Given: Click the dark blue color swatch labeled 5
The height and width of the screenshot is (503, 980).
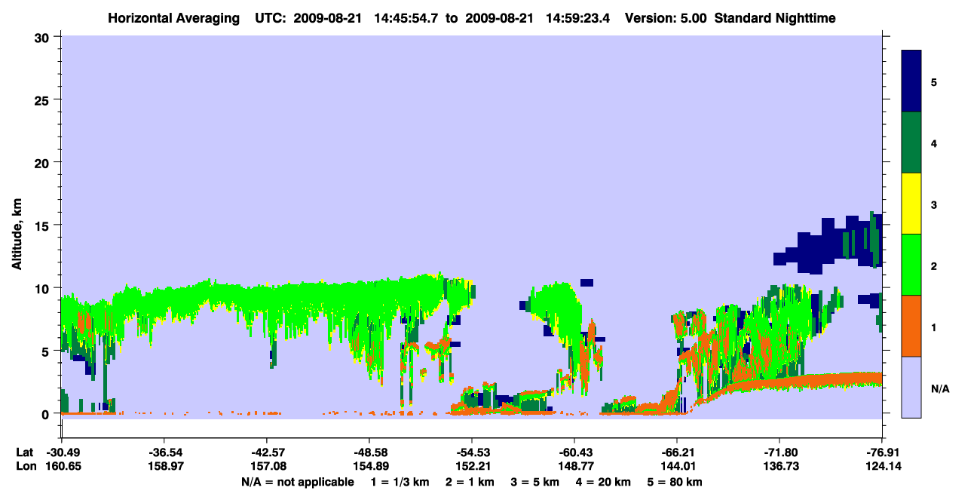Looking at the screenshot, I should 911,81.
